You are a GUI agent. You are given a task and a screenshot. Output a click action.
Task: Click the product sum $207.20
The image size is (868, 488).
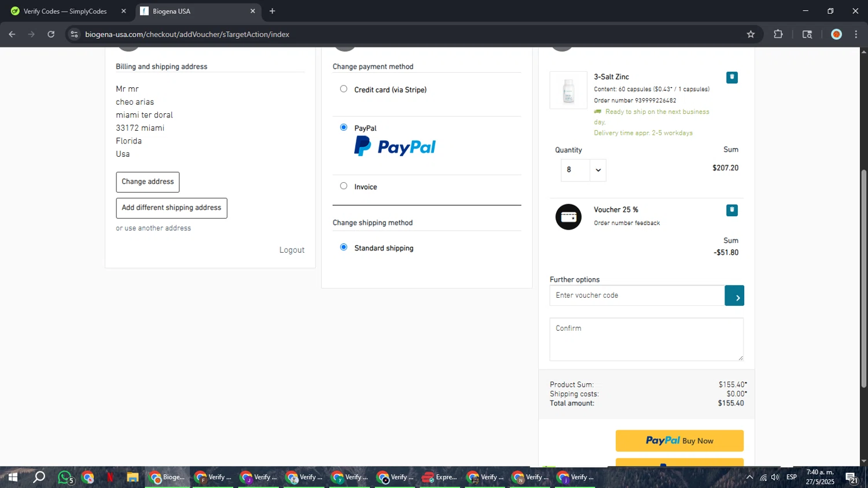coord(726,168)
